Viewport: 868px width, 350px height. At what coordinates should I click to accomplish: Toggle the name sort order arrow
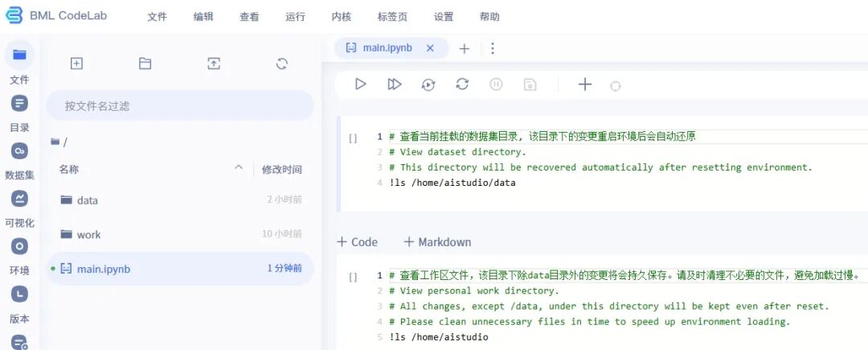point(239,167)
